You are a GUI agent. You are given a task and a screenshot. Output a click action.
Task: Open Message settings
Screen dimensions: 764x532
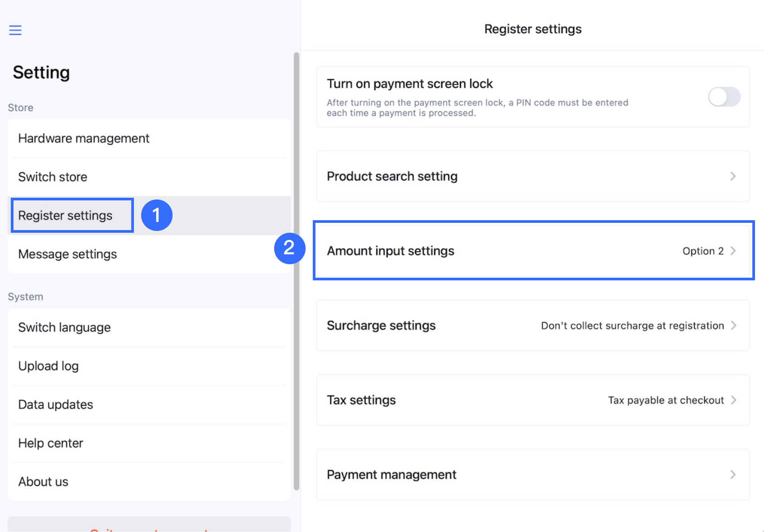[67, 254]
